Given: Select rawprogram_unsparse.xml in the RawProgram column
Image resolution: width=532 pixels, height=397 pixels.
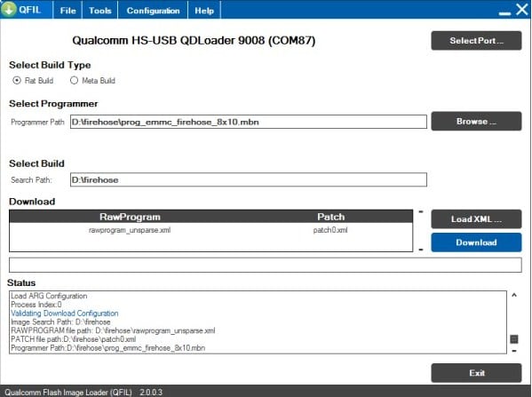Looking at the screenshot, I should 130,230.
